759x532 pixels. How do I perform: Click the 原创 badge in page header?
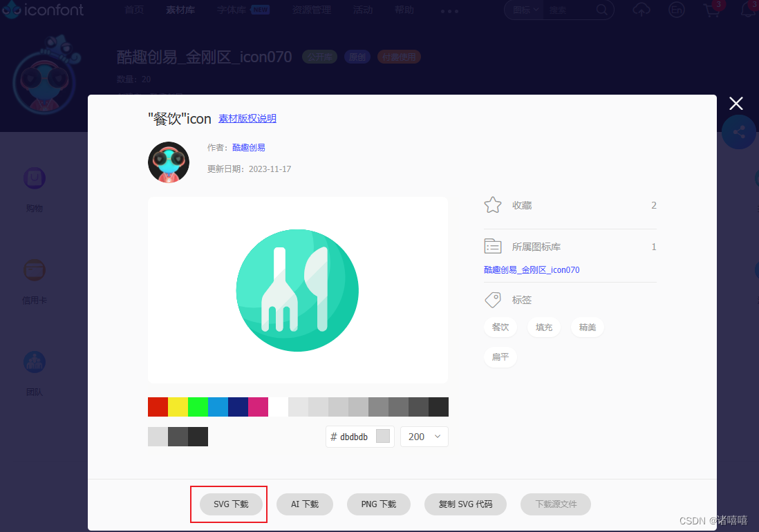pos(357,57)
